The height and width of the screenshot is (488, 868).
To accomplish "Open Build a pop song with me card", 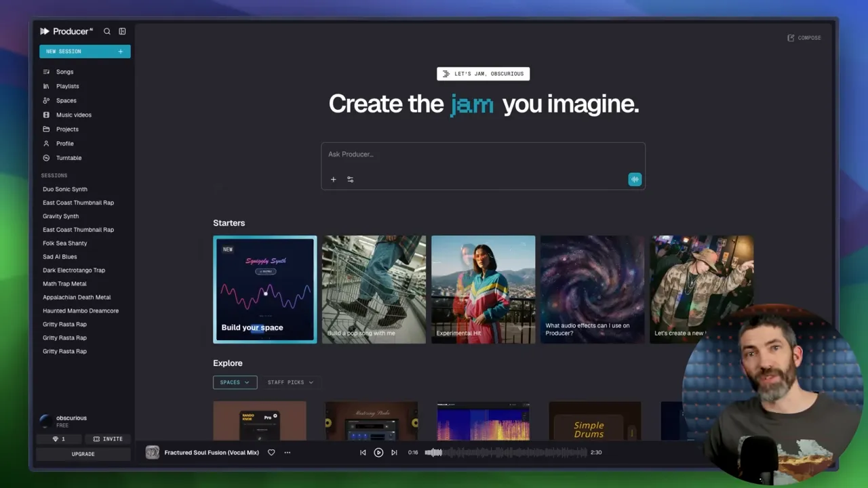I will (374, 289).
